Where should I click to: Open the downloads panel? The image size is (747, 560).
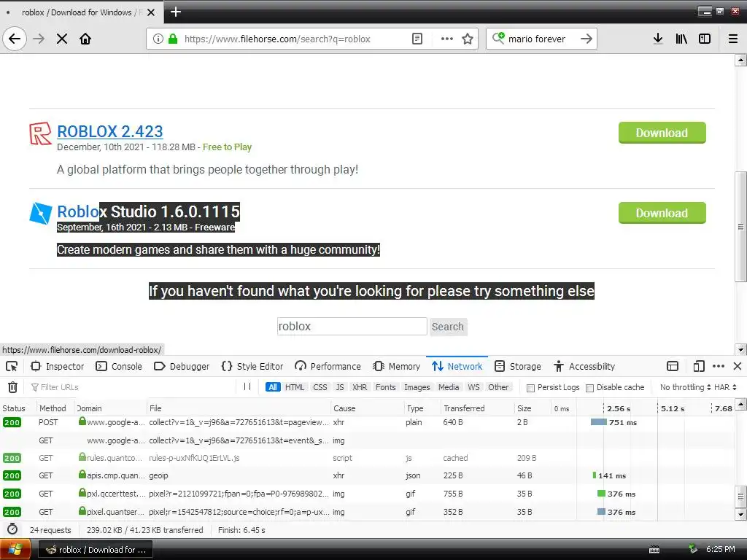tap(658, 39)
